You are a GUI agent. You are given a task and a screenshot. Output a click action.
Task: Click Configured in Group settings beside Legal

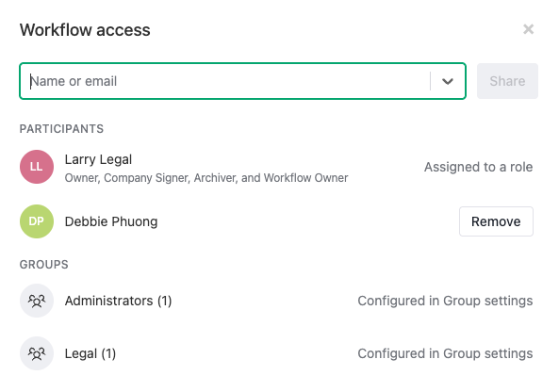445,353
